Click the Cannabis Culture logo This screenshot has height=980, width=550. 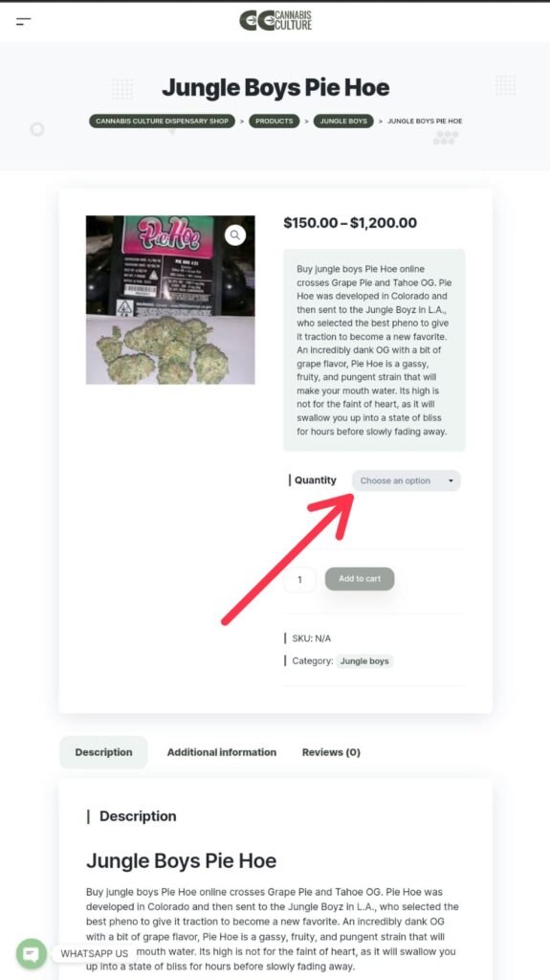[x=275, y=20]
